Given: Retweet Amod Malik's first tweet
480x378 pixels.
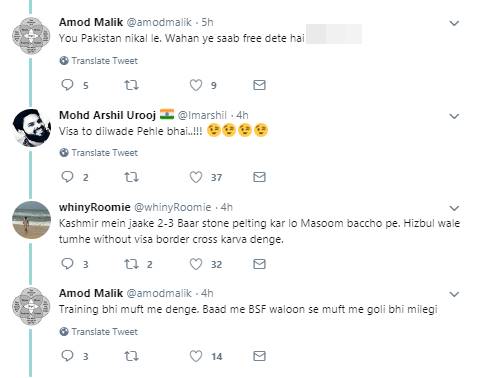Looking at the screenshot, I should (x=131, y=85).
